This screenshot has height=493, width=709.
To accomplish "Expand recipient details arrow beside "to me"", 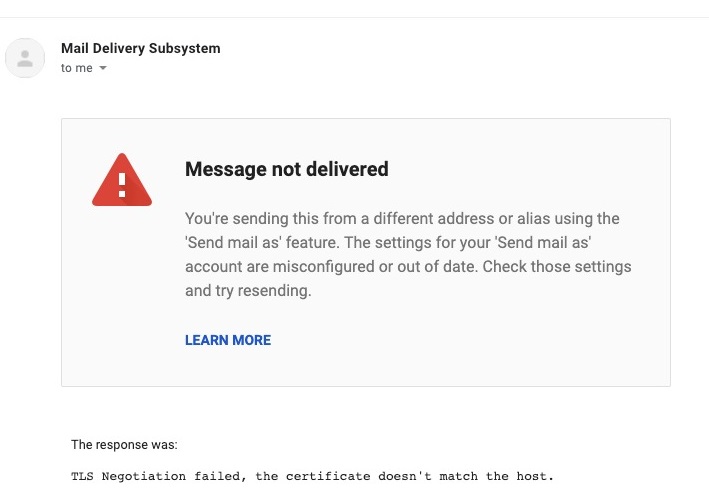I will [x=103, y=69].
